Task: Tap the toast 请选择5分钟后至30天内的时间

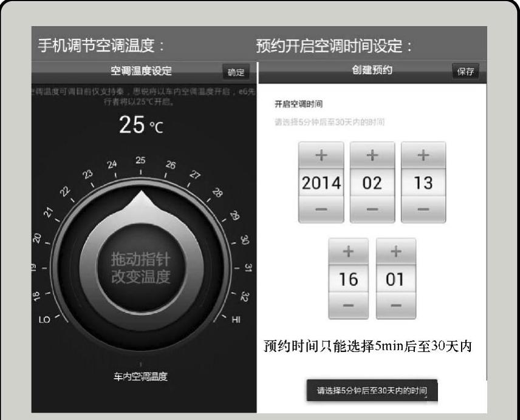Action: point(372,391)
